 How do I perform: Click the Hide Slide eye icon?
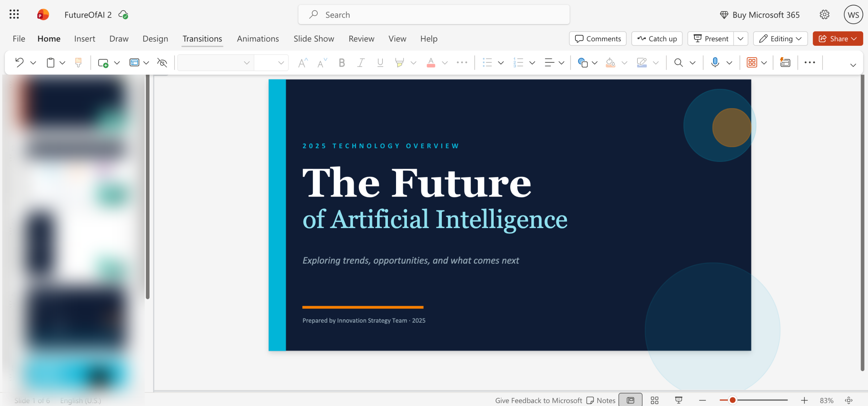162,62
